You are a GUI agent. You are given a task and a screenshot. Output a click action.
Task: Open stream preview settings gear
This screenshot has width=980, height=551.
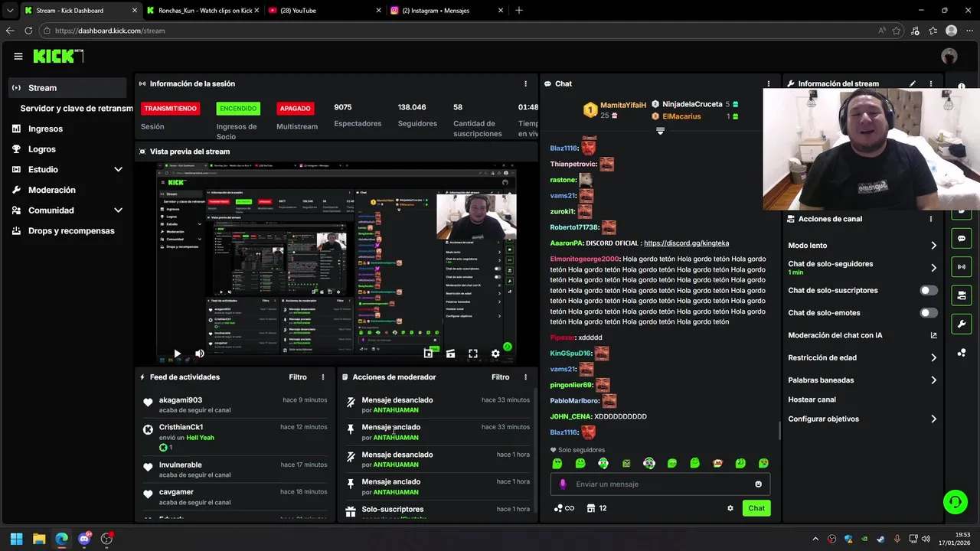coord(495,354)
